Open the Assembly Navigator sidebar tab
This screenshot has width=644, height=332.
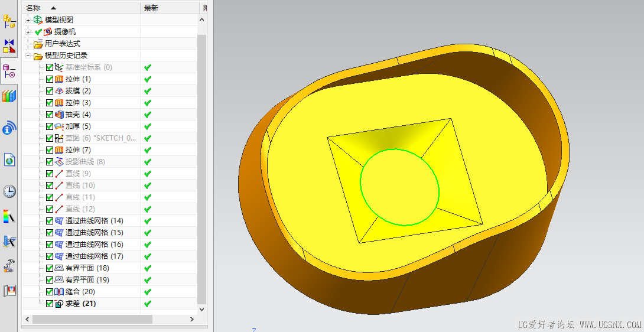9,21
